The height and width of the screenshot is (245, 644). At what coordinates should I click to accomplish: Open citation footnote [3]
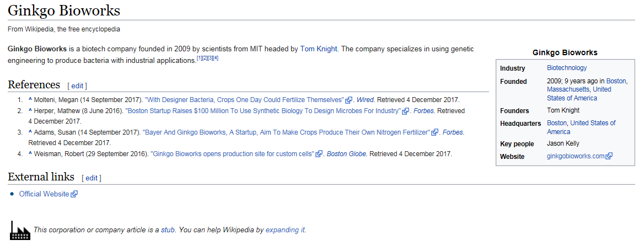[x=210, y=58]
